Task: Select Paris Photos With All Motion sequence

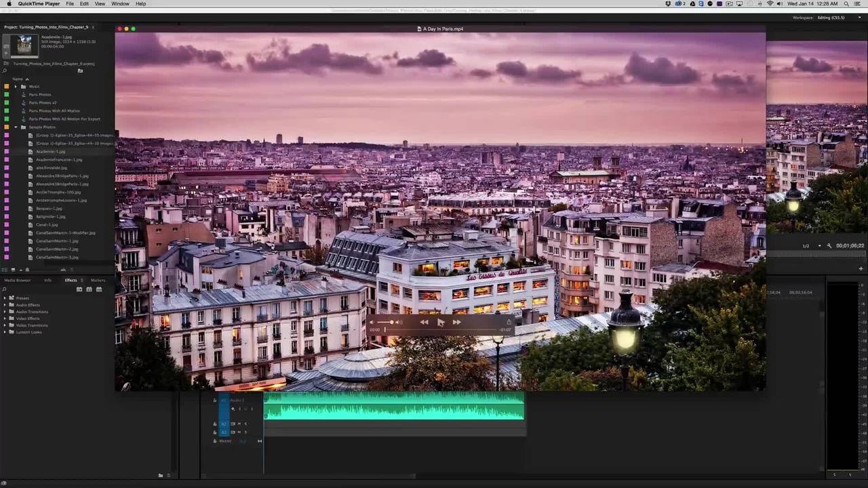Action: coord(54,110)
